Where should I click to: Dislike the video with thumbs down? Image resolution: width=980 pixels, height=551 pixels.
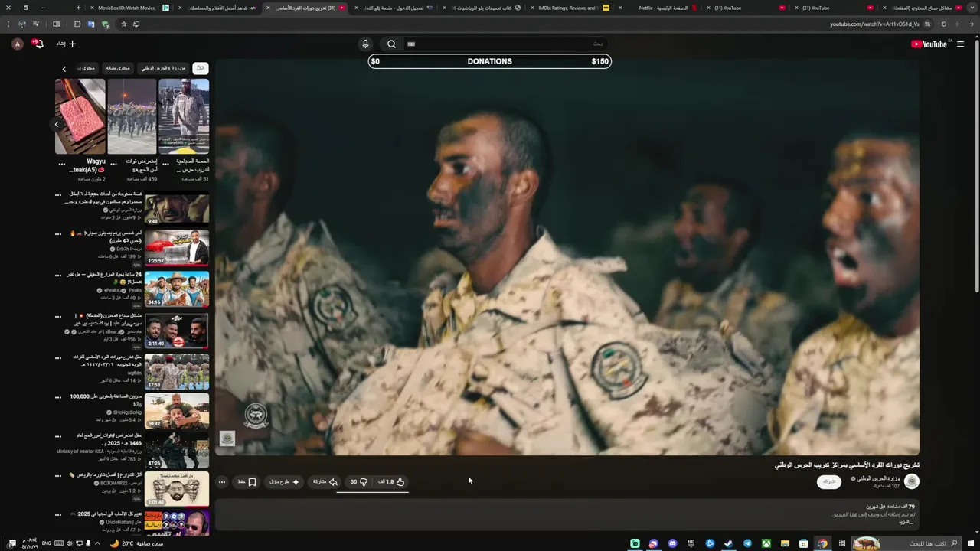pos(359,481)
